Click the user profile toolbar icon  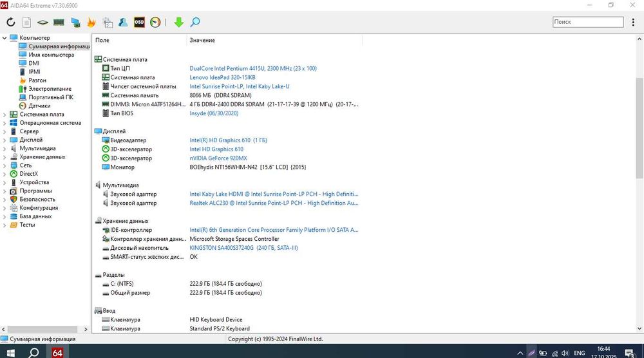pos(123,22)
